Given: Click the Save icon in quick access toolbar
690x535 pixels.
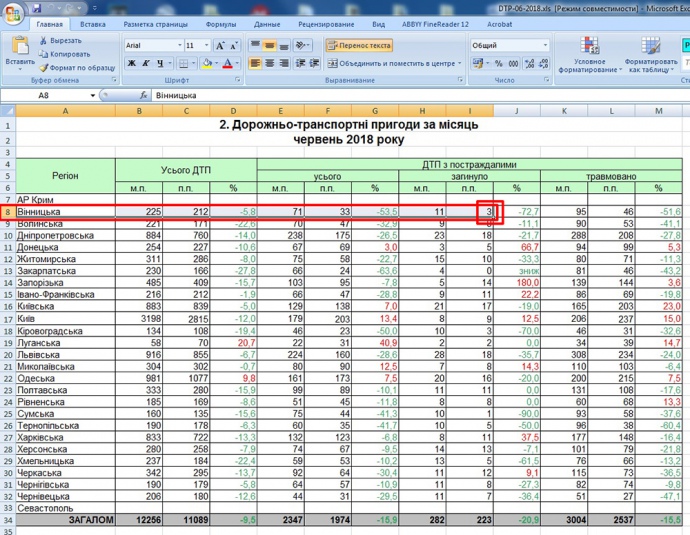Looking at the screenshot, I should 34,6.
